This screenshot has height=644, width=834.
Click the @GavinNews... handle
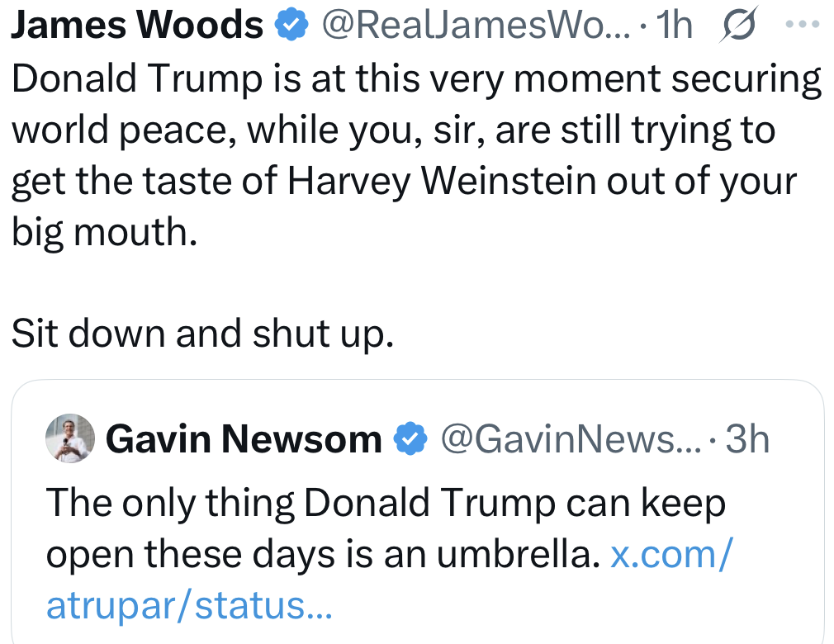pyautogui.click(x=570, y=438)
